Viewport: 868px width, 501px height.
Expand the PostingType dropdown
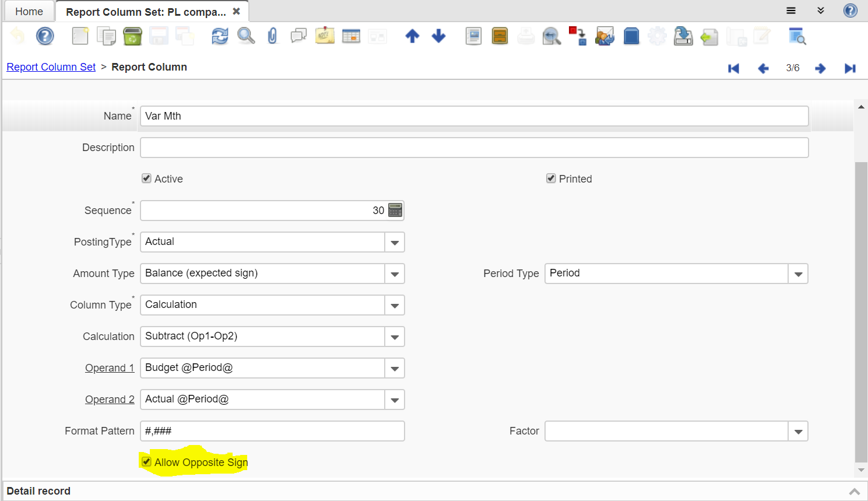(x=395, y=242)
